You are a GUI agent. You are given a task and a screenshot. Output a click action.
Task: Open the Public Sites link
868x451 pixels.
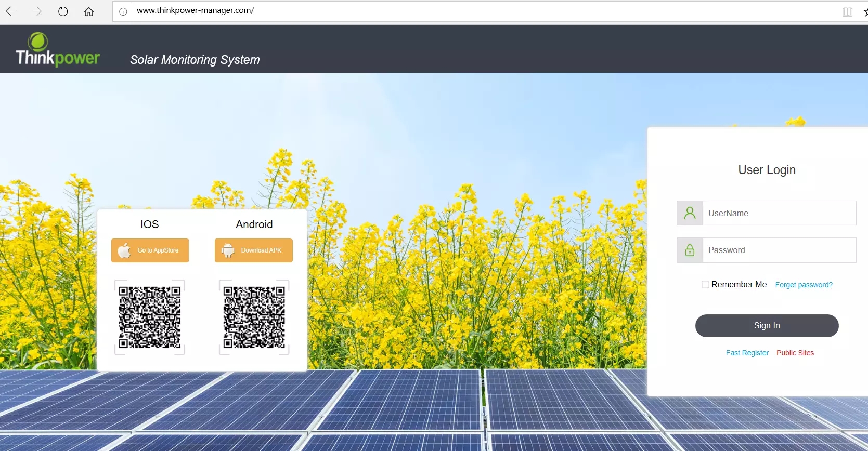pos(795,353)
